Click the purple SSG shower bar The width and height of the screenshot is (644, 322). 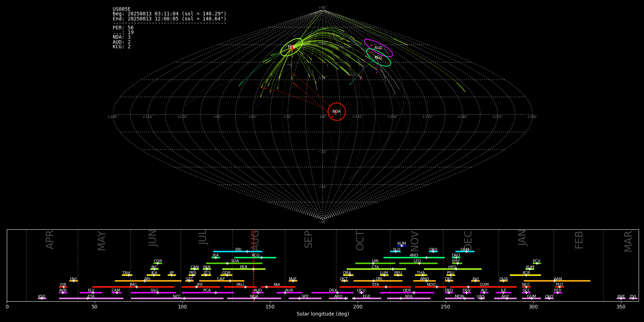[153, 293]
